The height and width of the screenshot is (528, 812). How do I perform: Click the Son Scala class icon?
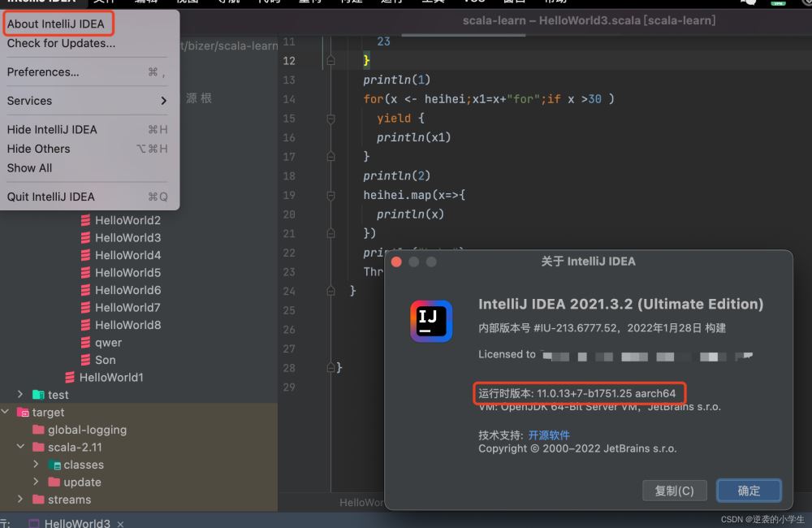click(85, 360)
